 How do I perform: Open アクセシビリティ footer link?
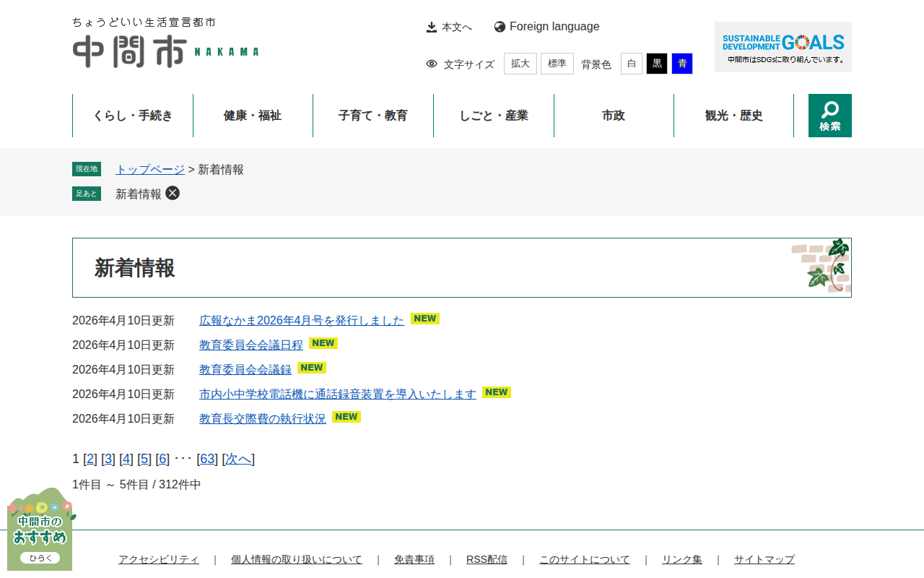coord(159,559)
